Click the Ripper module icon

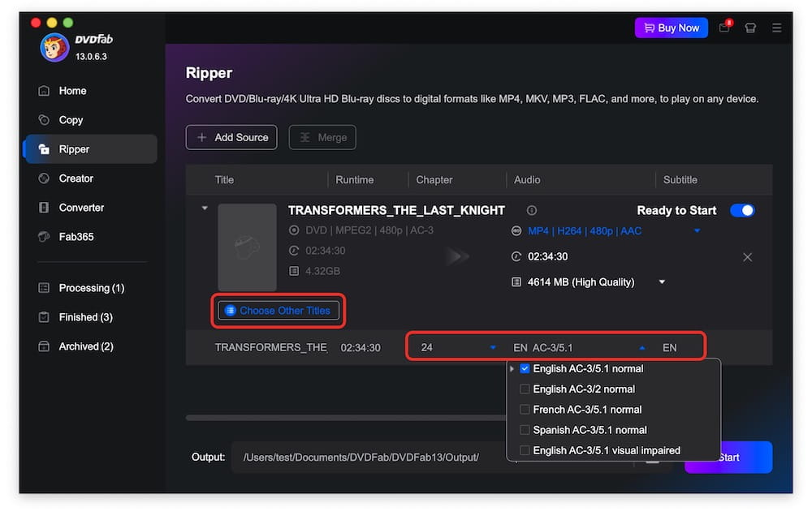click(x=44, y=149)
